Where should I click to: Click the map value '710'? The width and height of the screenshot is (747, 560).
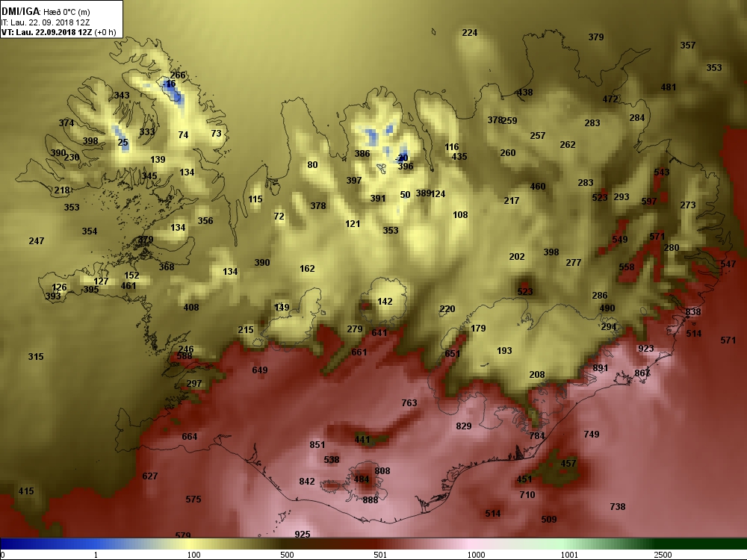[527, 495]
